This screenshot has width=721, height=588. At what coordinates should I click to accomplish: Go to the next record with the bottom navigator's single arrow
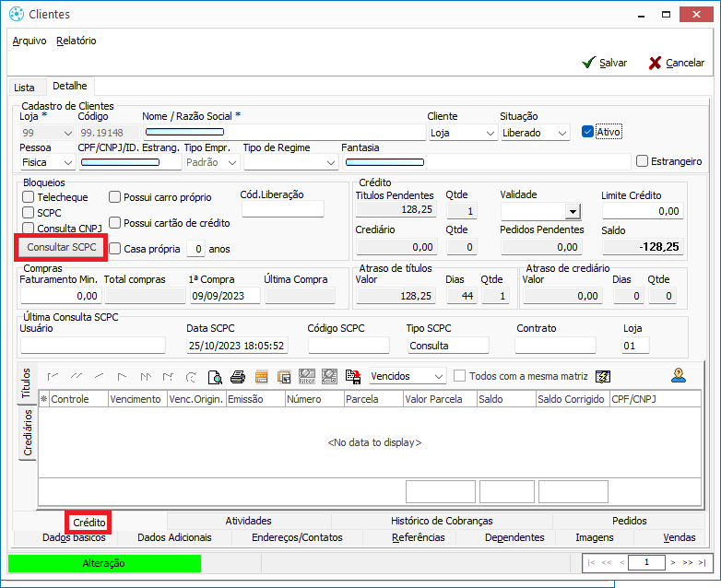tap(673, 563)
